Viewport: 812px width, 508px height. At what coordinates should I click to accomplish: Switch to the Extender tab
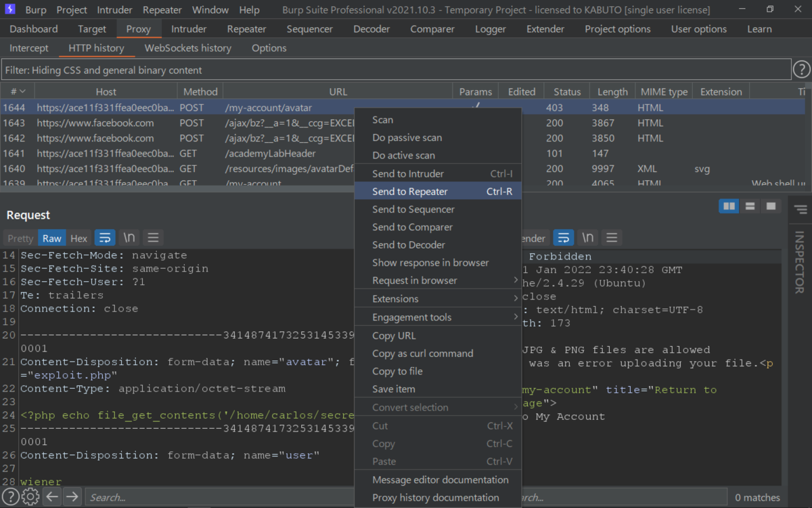point(545,29)
